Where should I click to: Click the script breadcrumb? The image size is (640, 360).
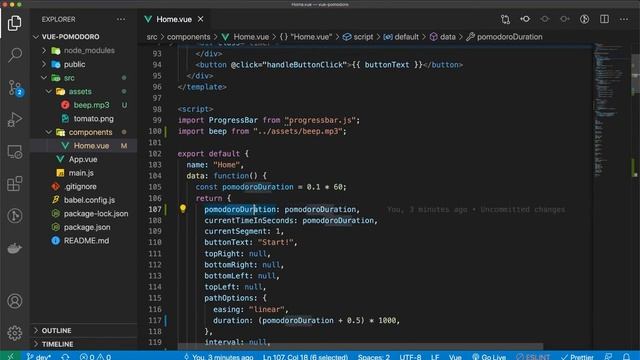[x=358, y=37]
